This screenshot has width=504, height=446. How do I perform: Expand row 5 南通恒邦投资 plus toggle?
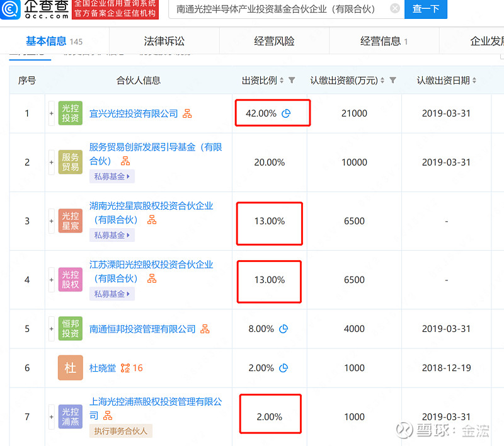click(52, 329)
